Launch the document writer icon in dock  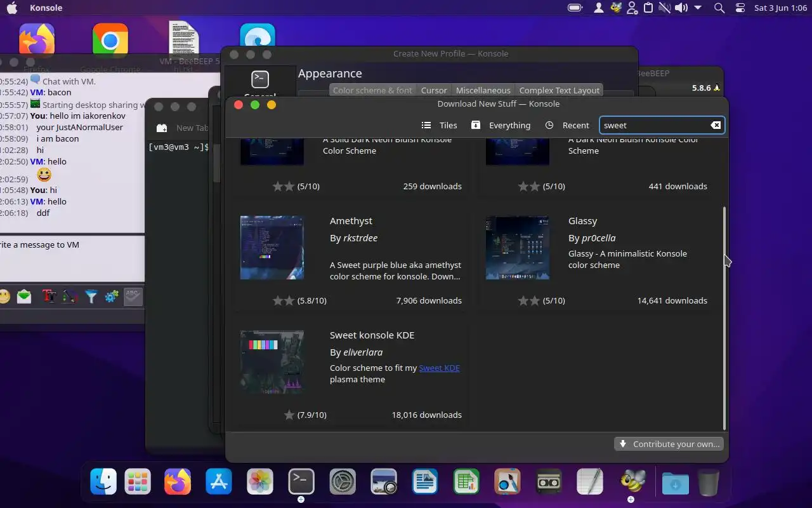(x=425, y=482)
